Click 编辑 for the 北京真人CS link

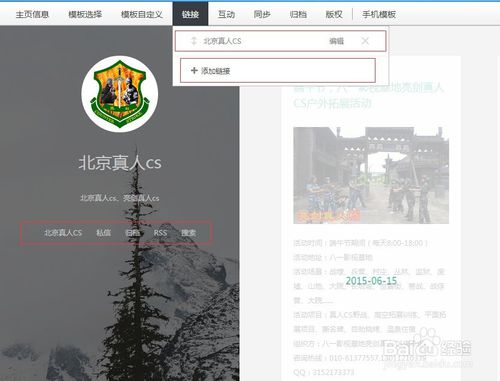[336, 41]
